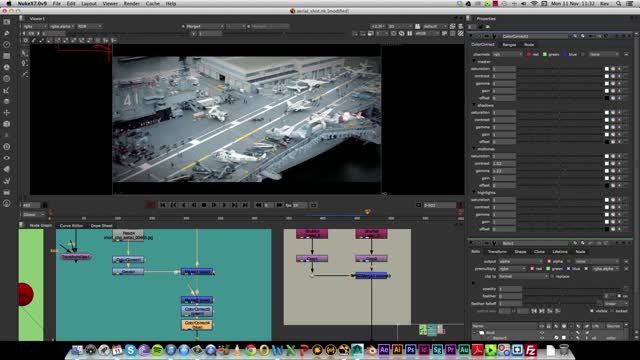
Task: Switch to the Curve Editor tab
Action: click(x=71, y=225)
